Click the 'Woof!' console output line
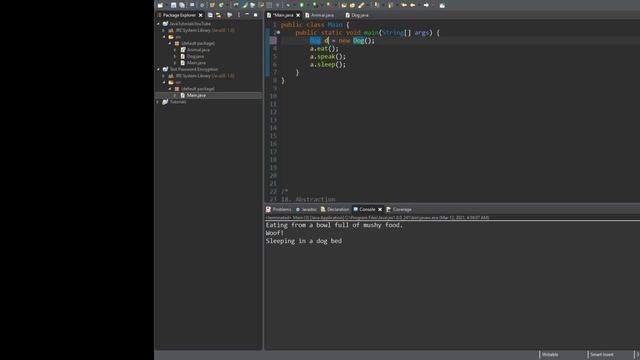Screen dimensions: 640x360 274,233
